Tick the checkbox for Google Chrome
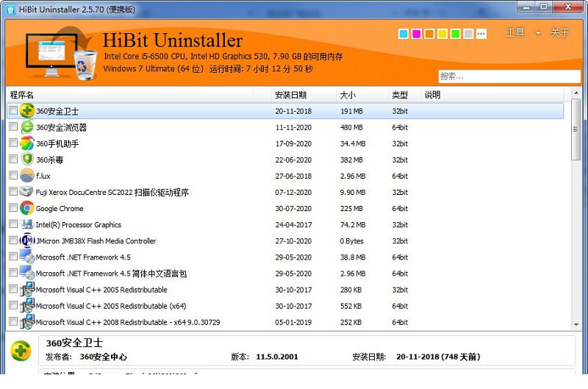 pos(13,207)
